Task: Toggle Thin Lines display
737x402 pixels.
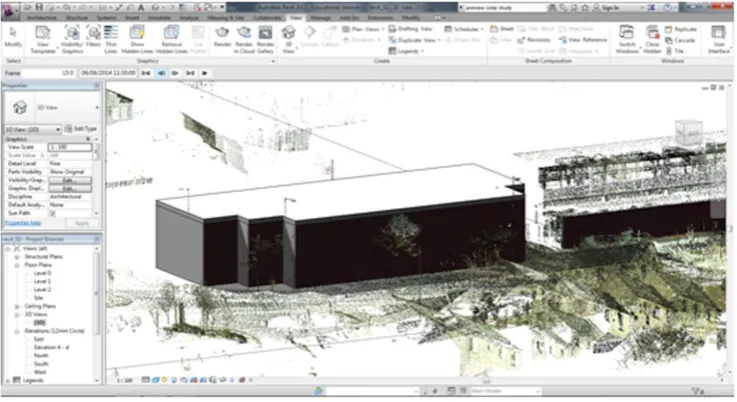Action: (x=111, y=39)
